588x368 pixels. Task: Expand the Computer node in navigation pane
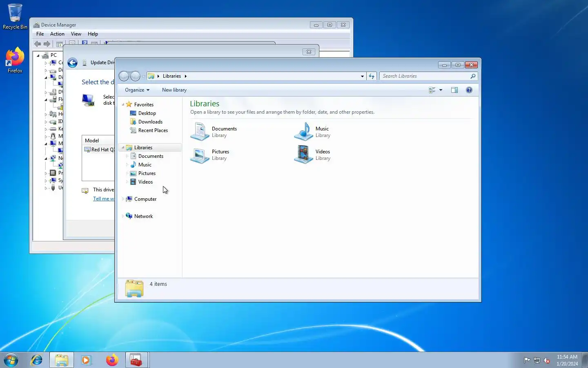(123, 199)
